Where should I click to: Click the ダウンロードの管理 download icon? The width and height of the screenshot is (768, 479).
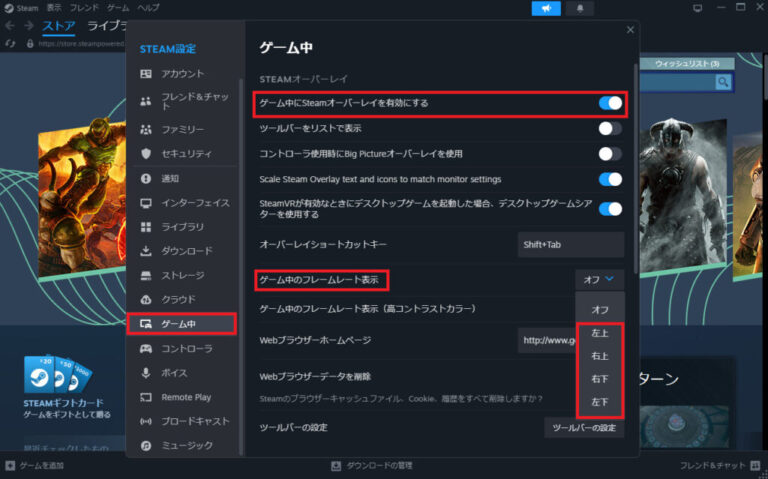click(336, 465)
